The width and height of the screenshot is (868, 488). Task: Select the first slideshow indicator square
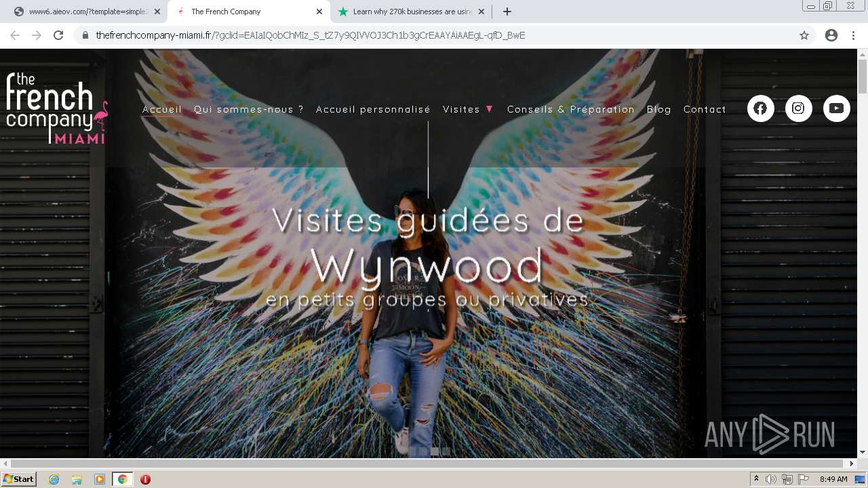(x=412, y=451)
